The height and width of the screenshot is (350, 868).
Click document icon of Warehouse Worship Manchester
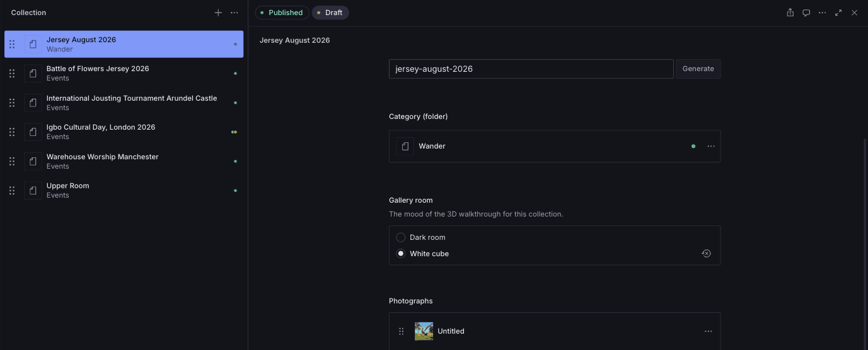click(x=33, y=161)
